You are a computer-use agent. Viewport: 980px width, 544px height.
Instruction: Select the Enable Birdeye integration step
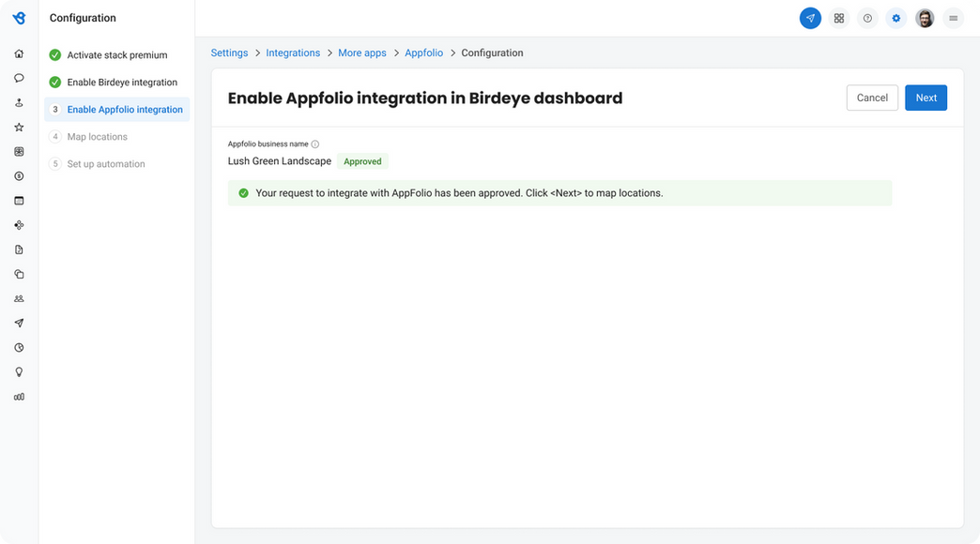117,83
